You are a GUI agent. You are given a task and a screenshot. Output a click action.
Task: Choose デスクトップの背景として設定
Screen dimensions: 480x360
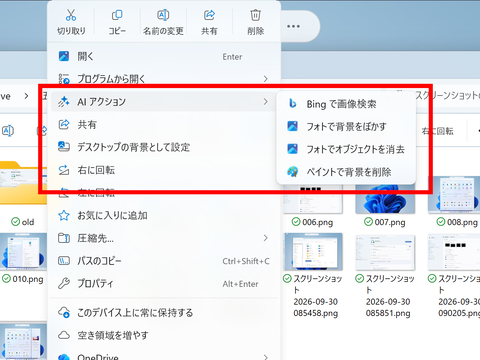pyautogui.click(x=163, y=147)
